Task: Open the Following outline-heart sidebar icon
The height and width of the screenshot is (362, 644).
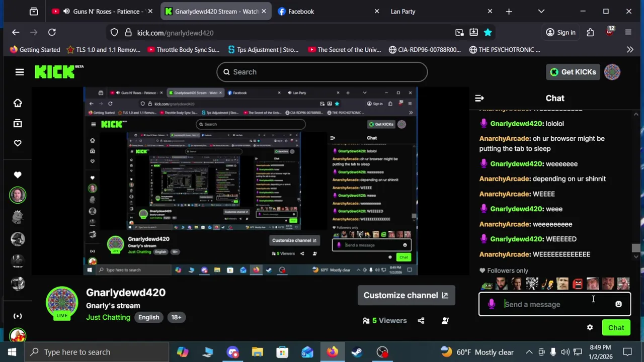Action: 18,143
